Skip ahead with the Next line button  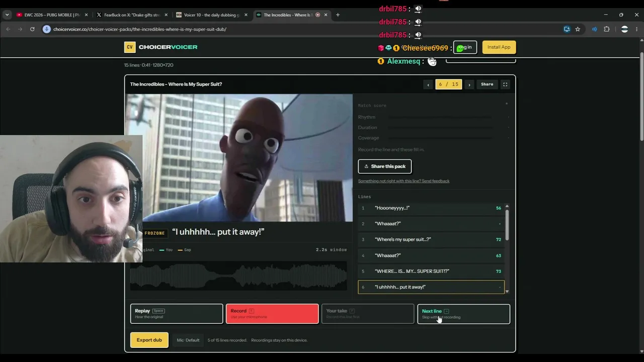point(463,314)
